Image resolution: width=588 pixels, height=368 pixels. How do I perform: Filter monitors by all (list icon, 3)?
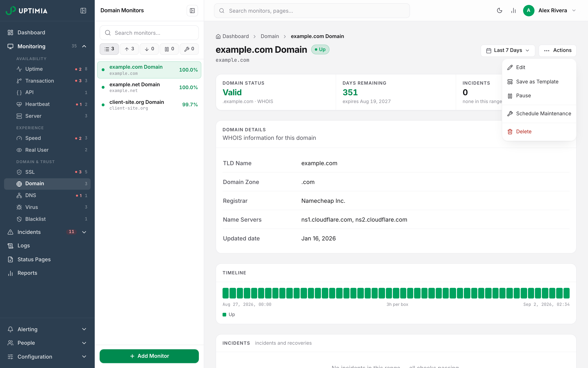109,49
